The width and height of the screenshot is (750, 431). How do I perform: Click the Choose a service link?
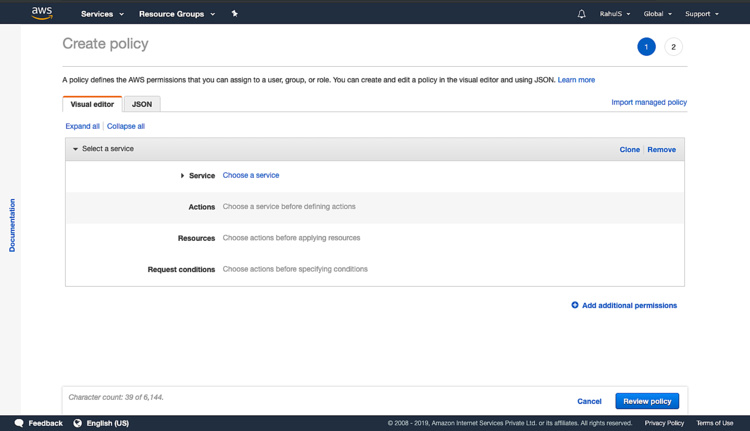(x=251, y=175)
